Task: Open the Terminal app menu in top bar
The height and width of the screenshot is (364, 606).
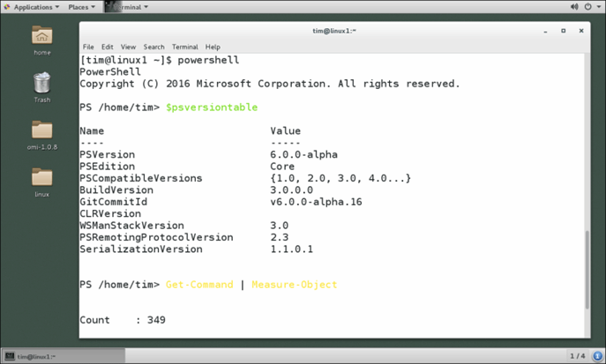Action: 127,7
